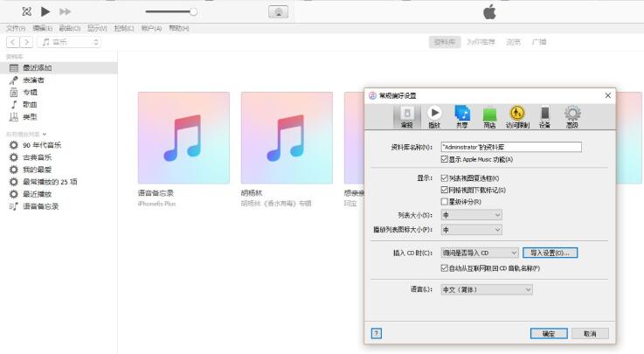Open the 编辑(E) menu
Image resolution: width=644 pixels, height=354 pixels.
pos(42,28)
